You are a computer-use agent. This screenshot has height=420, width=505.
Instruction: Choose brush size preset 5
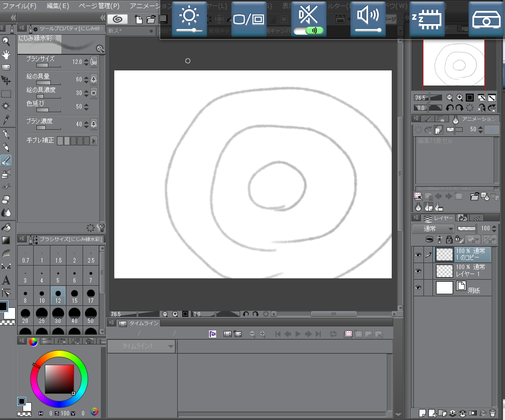58,276
